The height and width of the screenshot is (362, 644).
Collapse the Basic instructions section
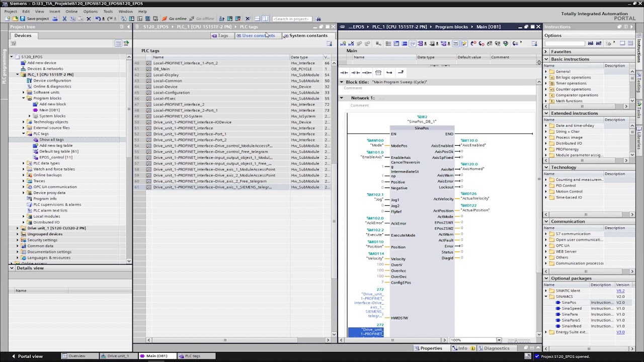[x=546, y=59]
